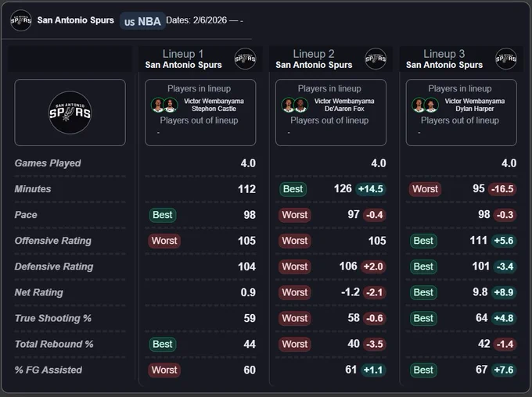Click the -3.5 rebound difference pill
The width and height of the screenshot is (532, 397).
coord(375,344)
